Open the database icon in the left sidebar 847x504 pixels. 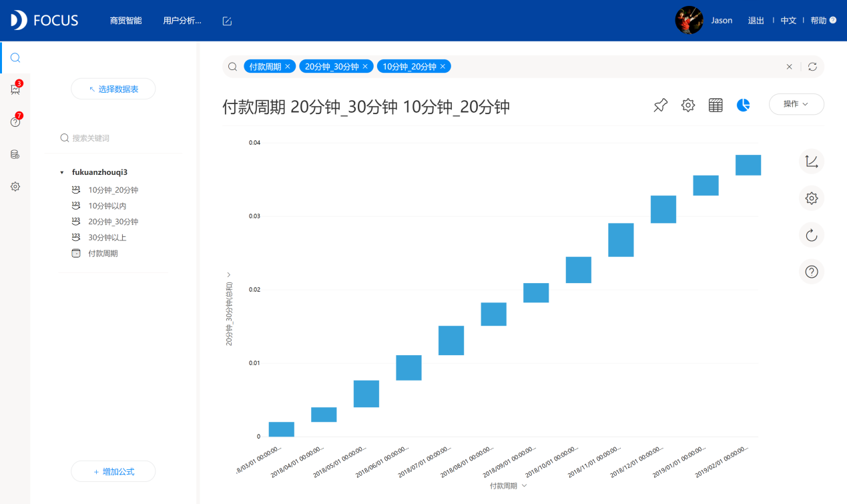[15, 154]
